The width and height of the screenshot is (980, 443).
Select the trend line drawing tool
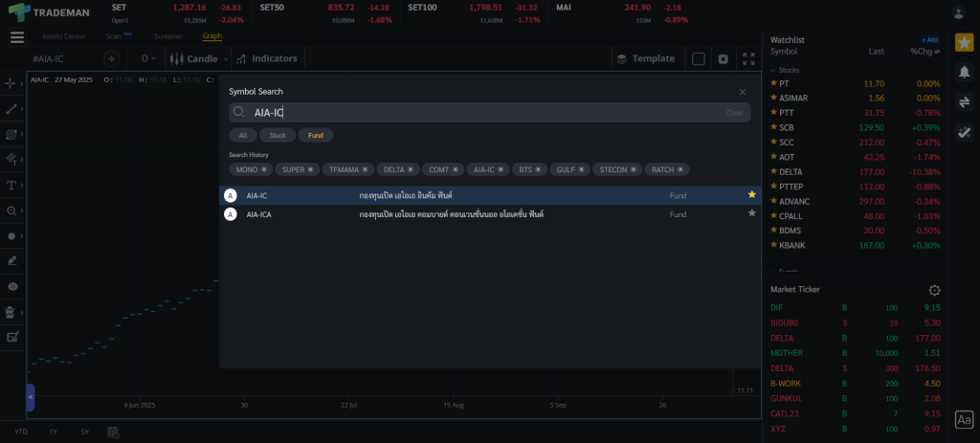pyautogui.click(x=11, y=109)
